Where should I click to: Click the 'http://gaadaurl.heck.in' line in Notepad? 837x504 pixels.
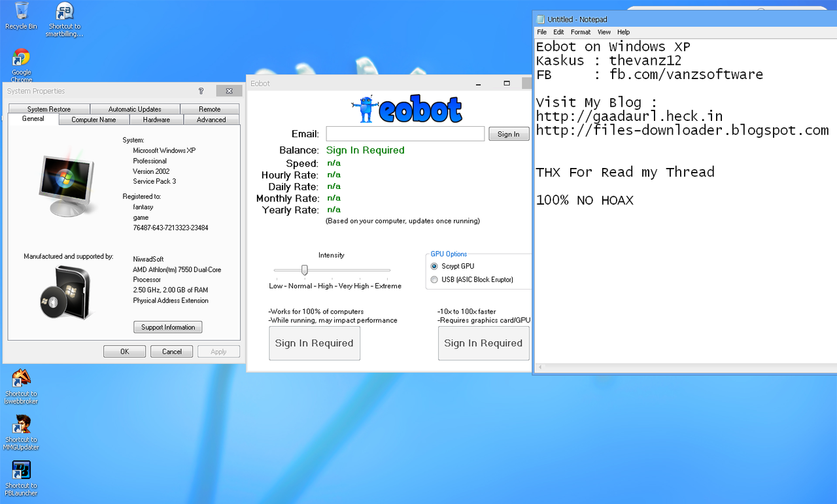[x=629, y=116]
